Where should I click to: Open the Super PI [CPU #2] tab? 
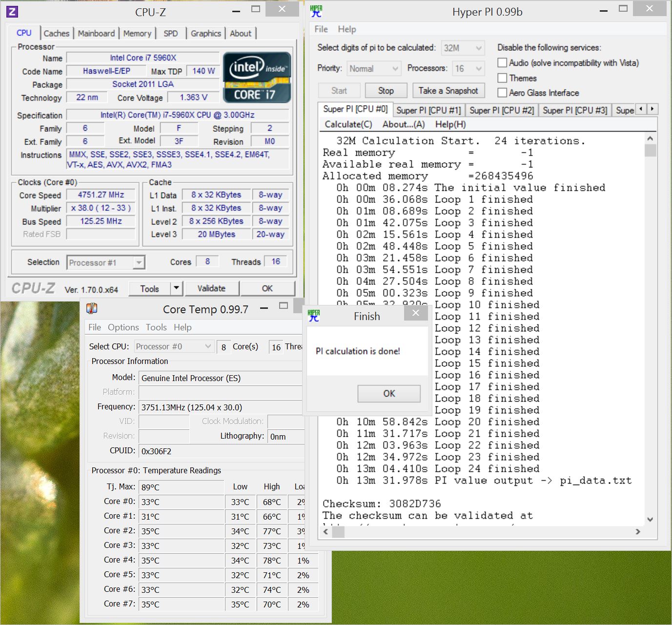coord(502,110)
